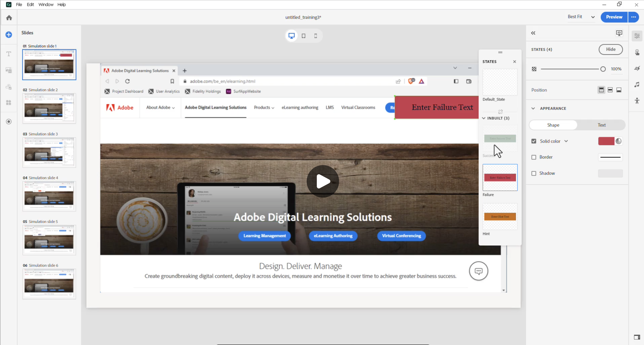Switch to tablet device view
Image resolution: width=644 pixels, height=345 pixels.
pos(303,36)
